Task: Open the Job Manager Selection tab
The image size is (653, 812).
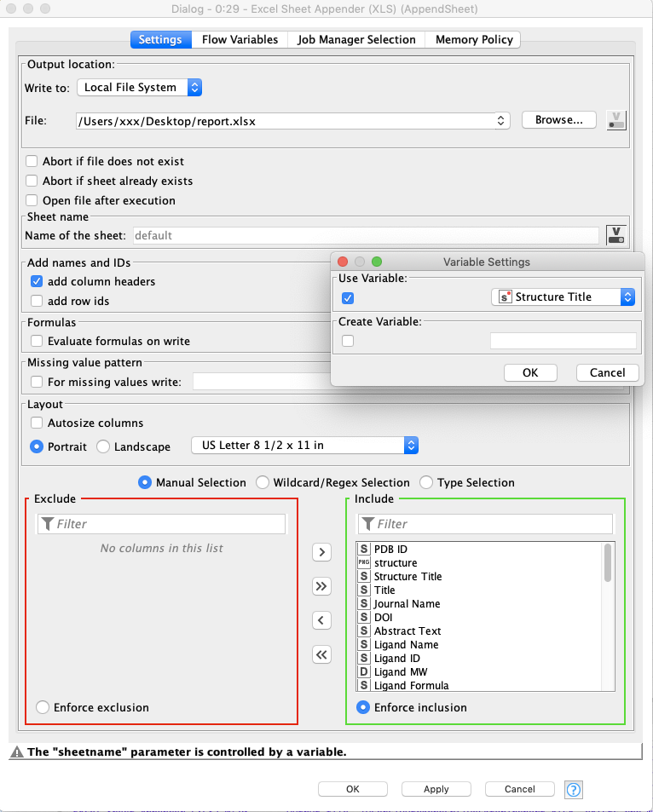Action: 356,39
